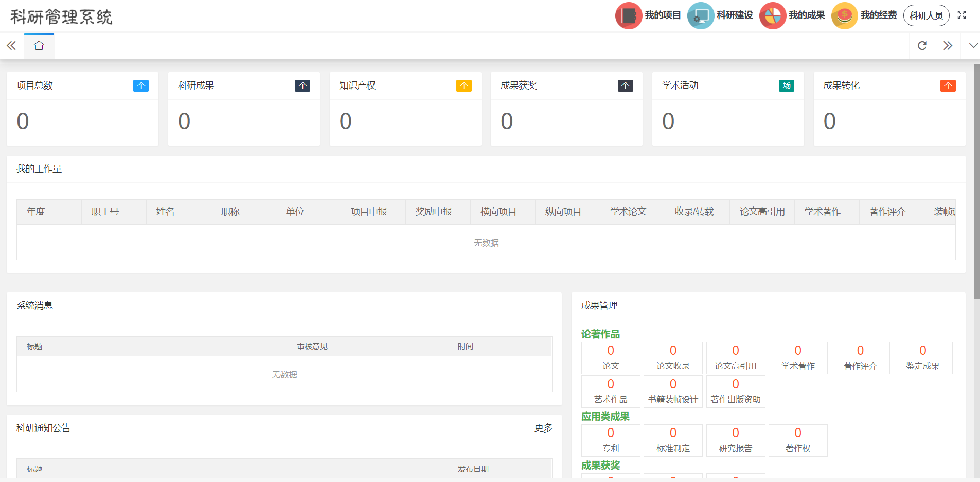The image size is (980, 482).
Task: Click the 我的项目 notebook icon
Action: [628, 15]
